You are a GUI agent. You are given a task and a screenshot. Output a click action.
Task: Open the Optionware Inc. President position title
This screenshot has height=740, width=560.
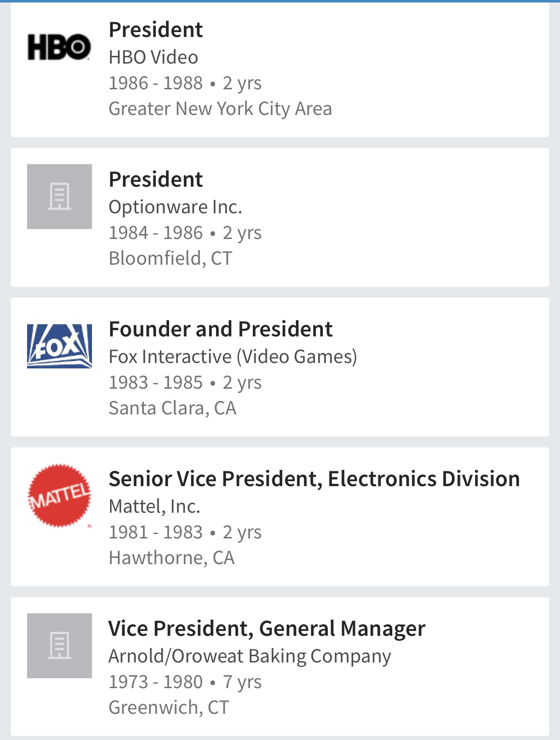pyautogui.click(x=156, y=179)
